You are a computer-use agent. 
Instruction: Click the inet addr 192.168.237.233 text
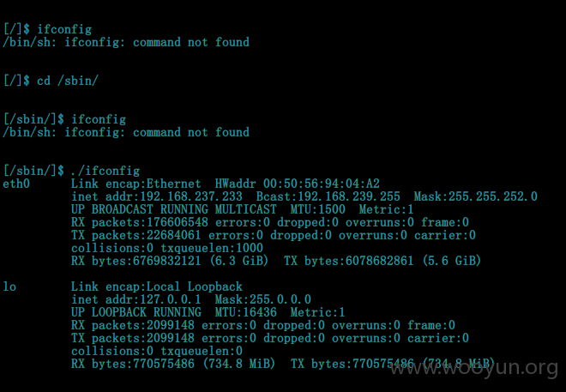point(157,196)
